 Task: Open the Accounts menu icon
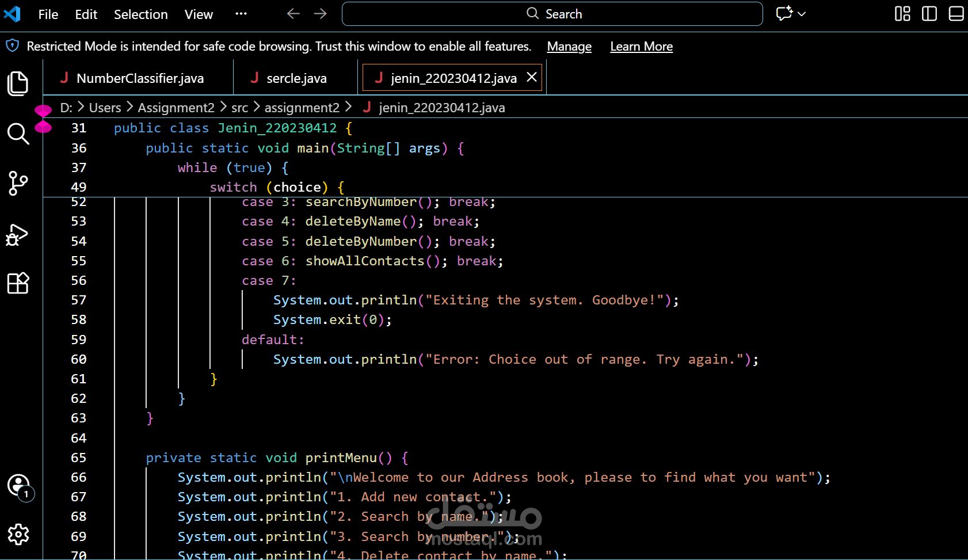18,485
